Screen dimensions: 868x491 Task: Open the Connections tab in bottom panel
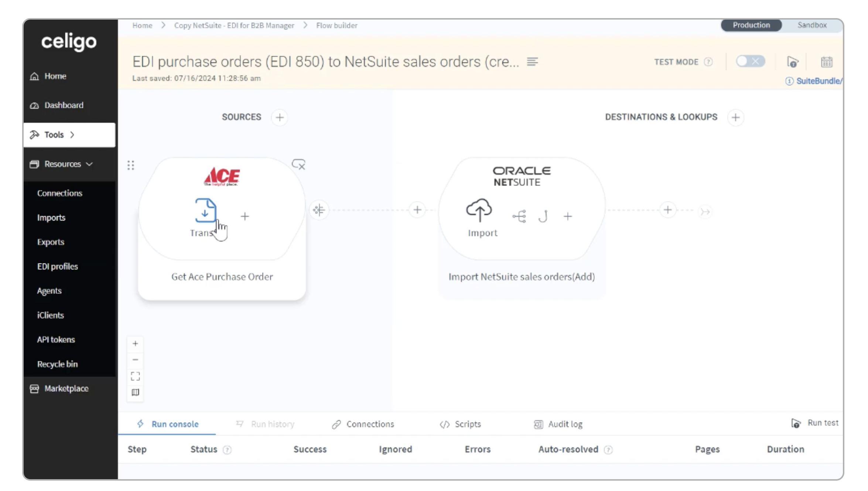point(363,424)
